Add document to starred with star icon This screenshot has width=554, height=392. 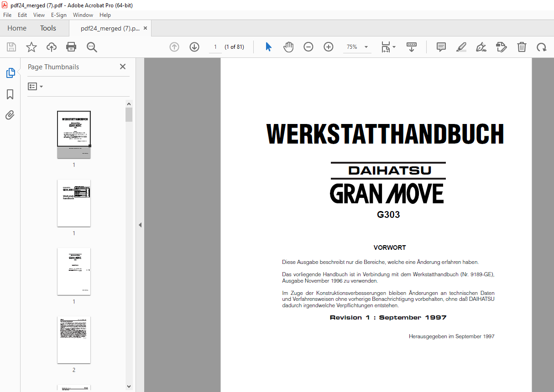pyautogui.click(x=31, y=47)
